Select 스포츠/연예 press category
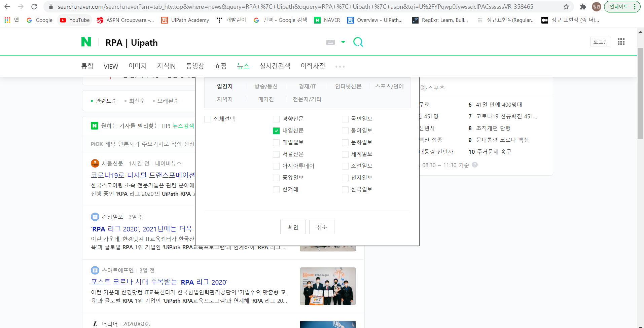Image resolution: width=644 pixels, height=328 pixels. point(389,86)
